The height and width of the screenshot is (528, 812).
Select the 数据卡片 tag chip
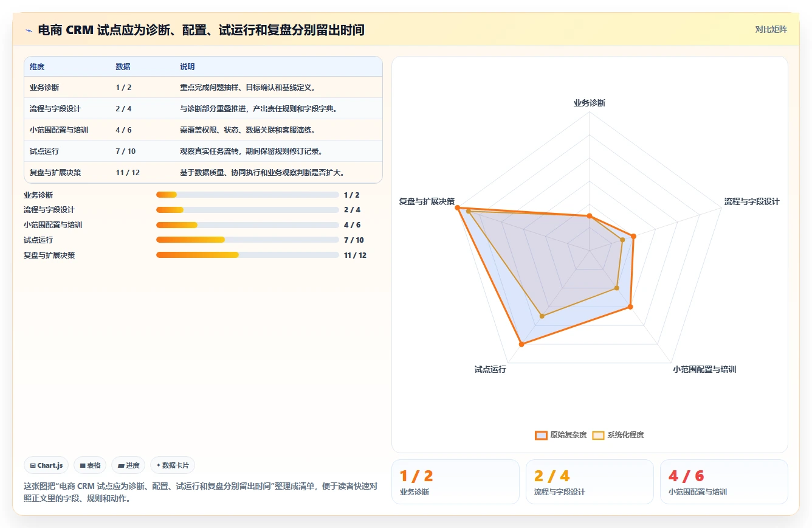(x=173, y=465)
